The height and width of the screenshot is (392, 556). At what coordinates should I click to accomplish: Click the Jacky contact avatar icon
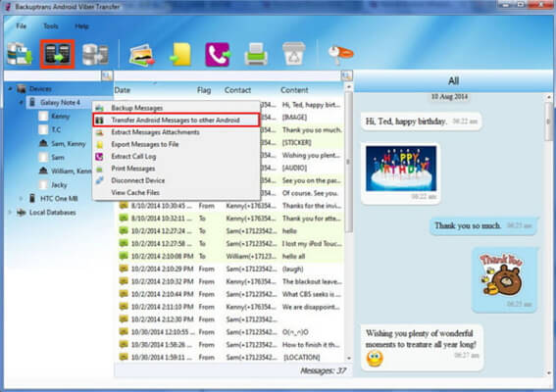tap(43, 184)
